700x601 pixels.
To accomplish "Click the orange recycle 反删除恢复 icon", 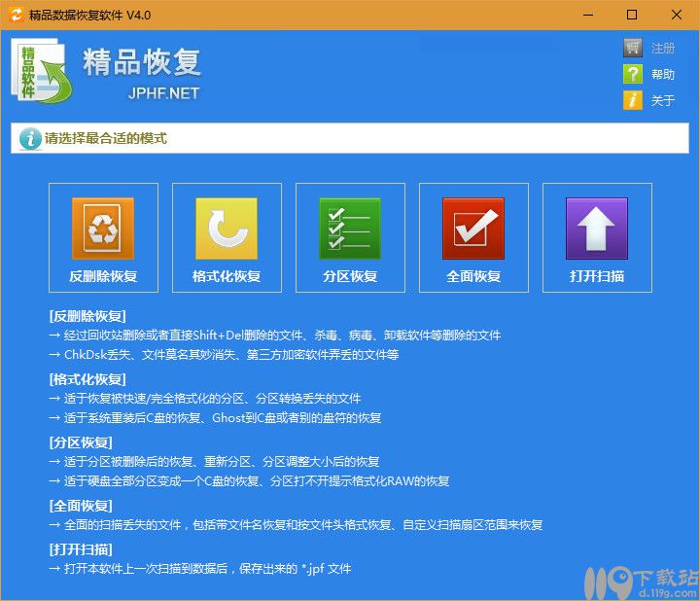I will coord(103,229).
